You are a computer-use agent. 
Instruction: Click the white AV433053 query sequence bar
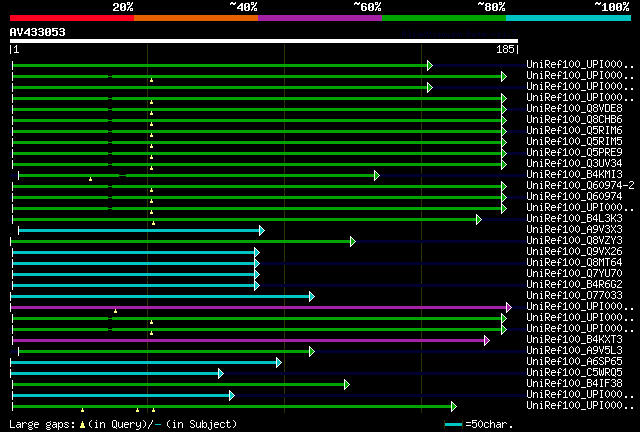click(x=264, y=41)
